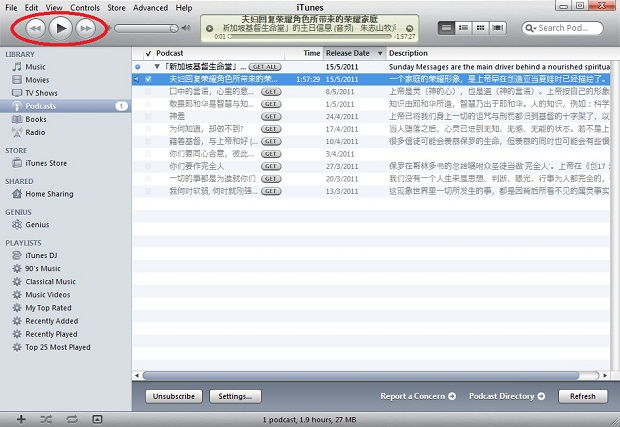Click GET for the 8/5/2011 episode
This screenshot has height=427, width=620.
pyautogui.click(x=271, y=92)
